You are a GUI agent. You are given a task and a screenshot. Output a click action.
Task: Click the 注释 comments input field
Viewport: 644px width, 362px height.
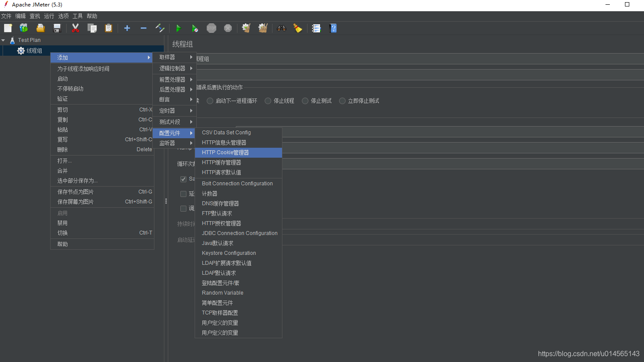click(420, 75)
